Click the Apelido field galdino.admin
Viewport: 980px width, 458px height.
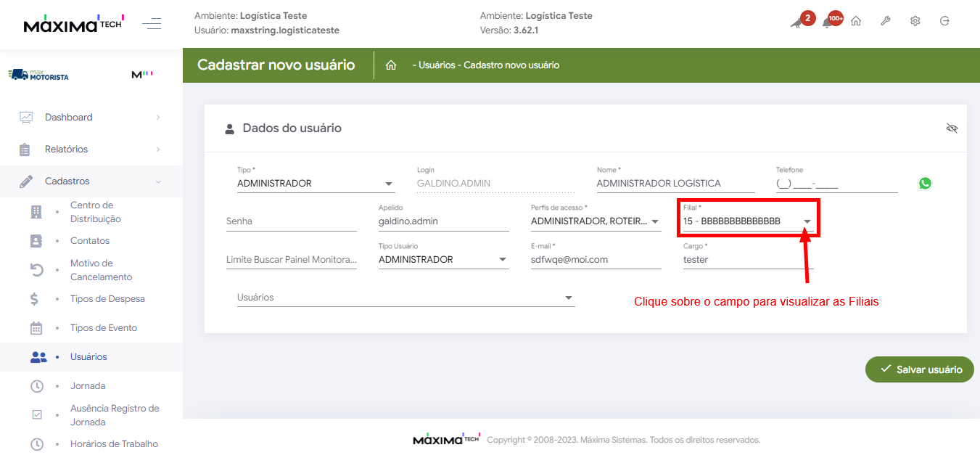point(444,221)
